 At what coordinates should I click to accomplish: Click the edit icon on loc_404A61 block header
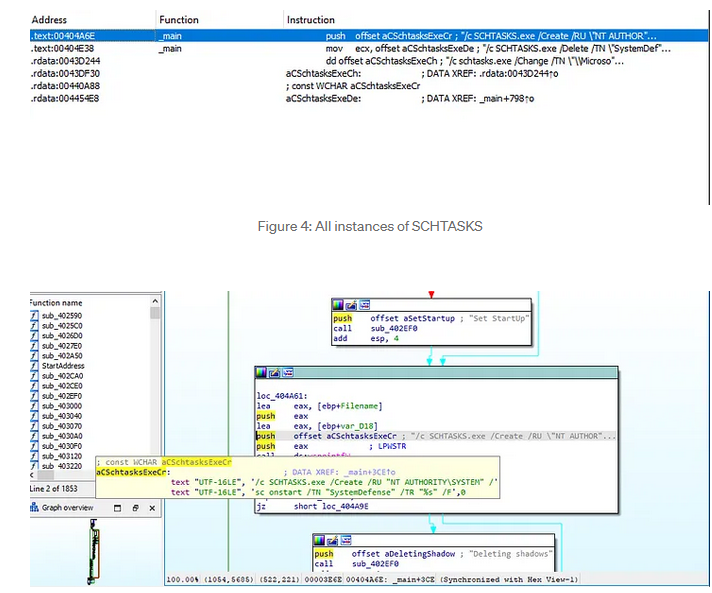pos(274,372)
